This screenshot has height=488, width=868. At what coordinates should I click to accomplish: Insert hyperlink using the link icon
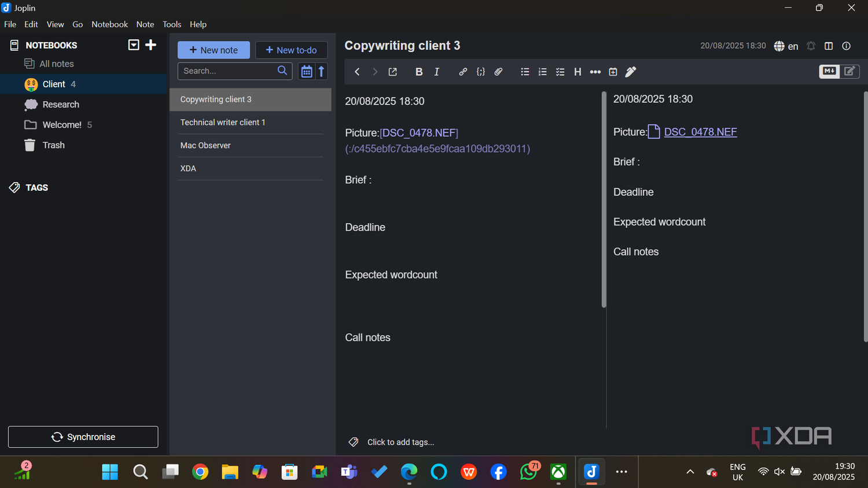[x=463, y=72]
